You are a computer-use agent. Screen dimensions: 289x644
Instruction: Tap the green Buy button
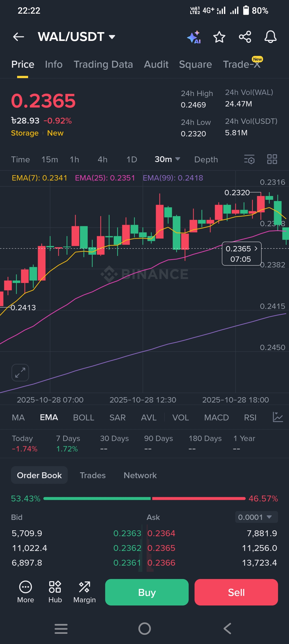coord(147,592)
